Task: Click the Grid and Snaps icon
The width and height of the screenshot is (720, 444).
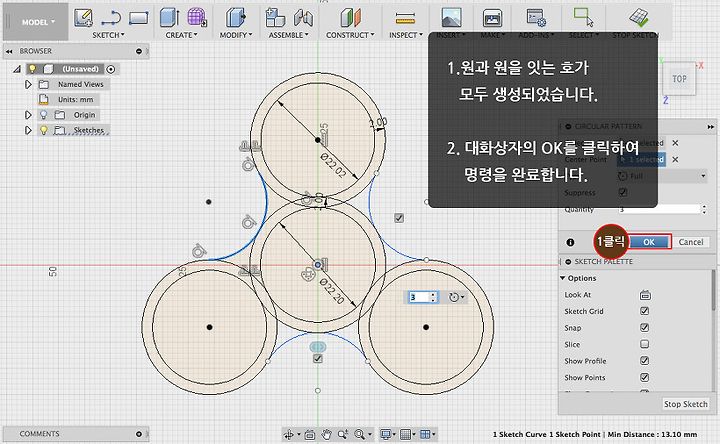Action: point(405,434)
